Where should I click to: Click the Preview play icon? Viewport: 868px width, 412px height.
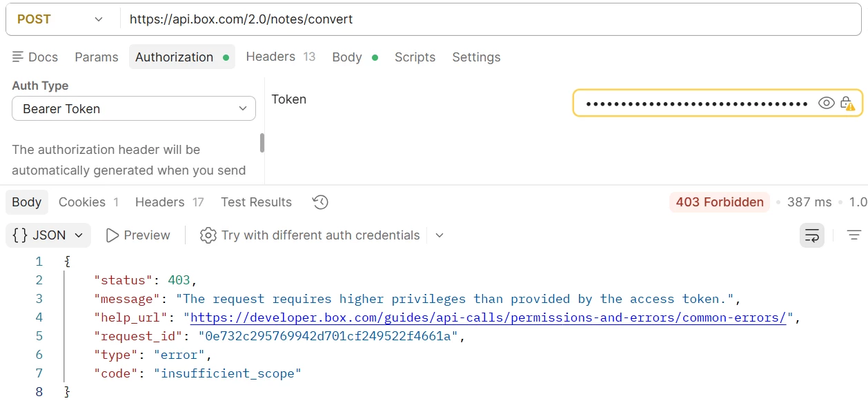pos(112,235)
